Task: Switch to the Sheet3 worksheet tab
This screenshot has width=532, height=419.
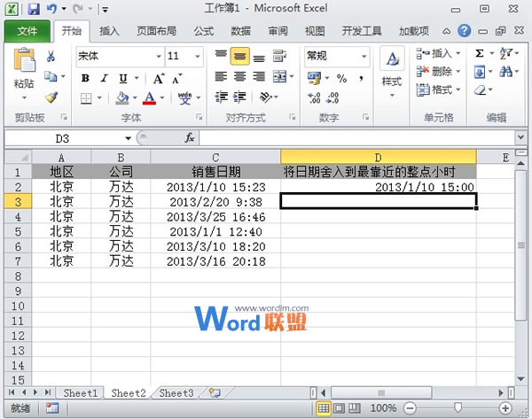Action: 176,392
